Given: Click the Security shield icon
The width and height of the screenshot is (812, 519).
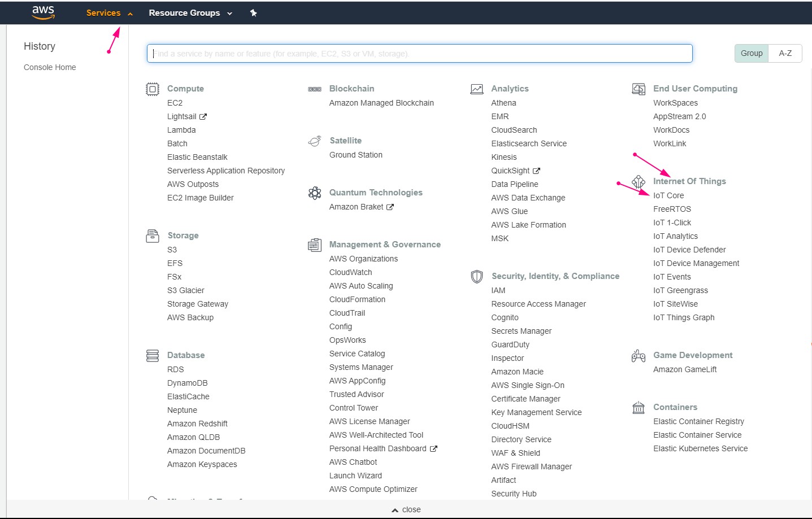Looking at the screenshot, I should coord(477,277).
